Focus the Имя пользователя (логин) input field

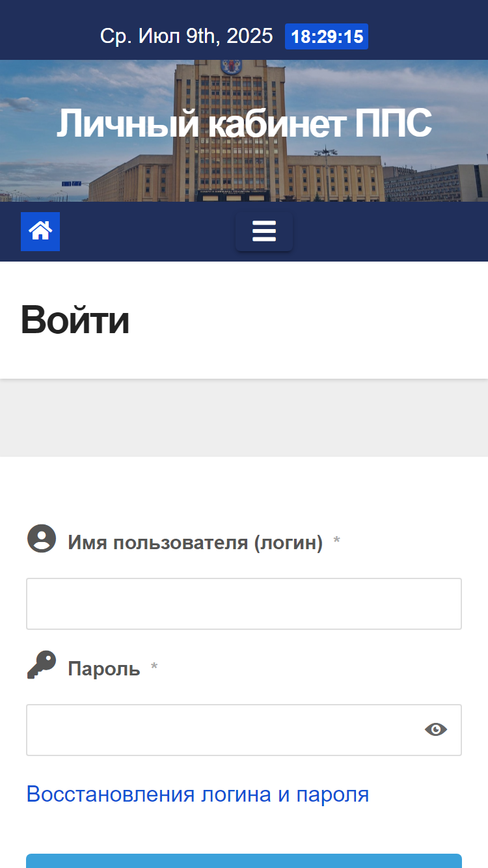pyautogui.click(x=244, y=604)
